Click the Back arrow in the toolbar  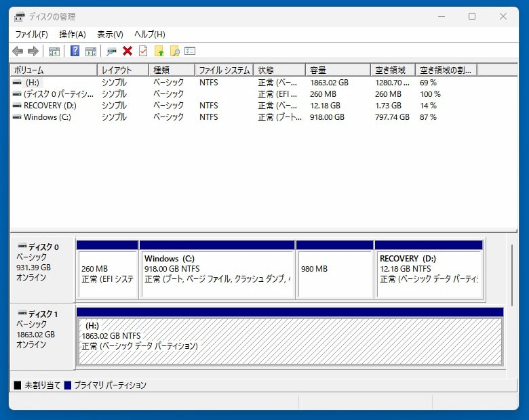pyautogui.click(x=18, y=51)
